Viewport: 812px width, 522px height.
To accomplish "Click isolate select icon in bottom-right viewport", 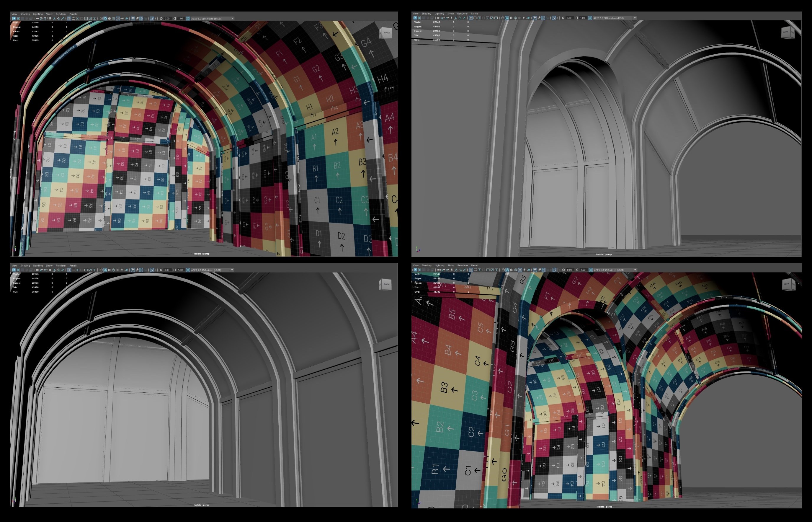I will click(x=554, y=270).
